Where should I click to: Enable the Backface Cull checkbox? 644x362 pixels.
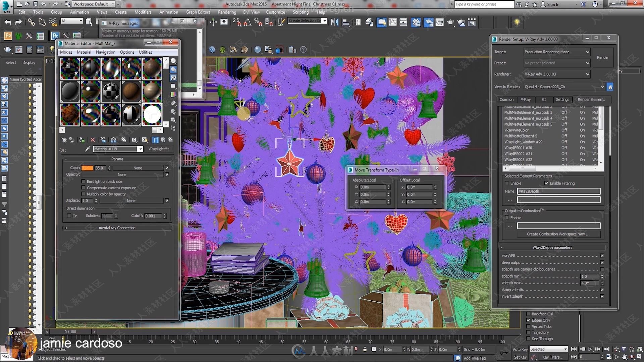tap(528, 314)
